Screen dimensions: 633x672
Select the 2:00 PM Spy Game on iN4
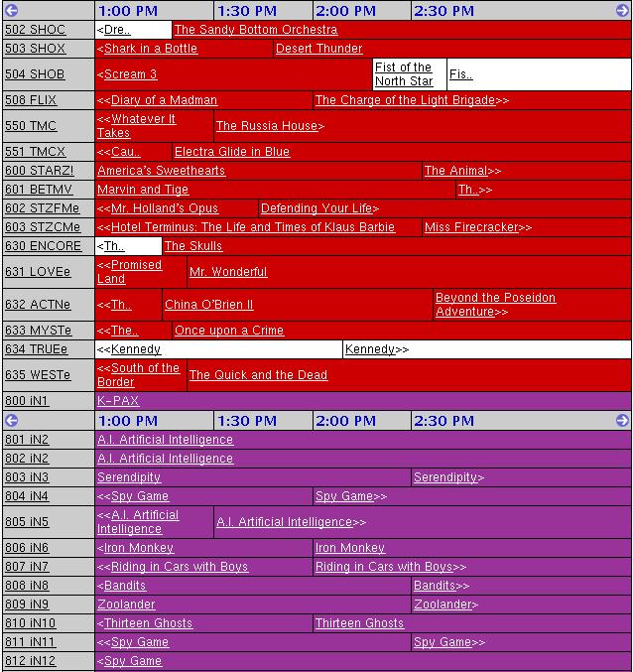coord(344,496)
